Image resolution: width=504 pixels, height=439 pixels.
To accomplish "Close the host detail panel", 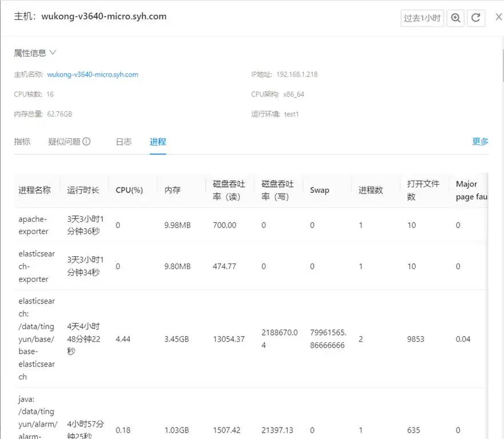I will 498,17.
